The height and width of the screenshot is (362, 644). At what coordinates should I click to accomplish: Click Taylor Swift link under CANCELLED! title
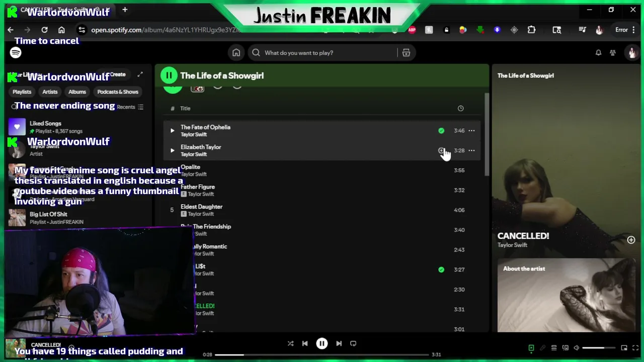coord(512,245)
